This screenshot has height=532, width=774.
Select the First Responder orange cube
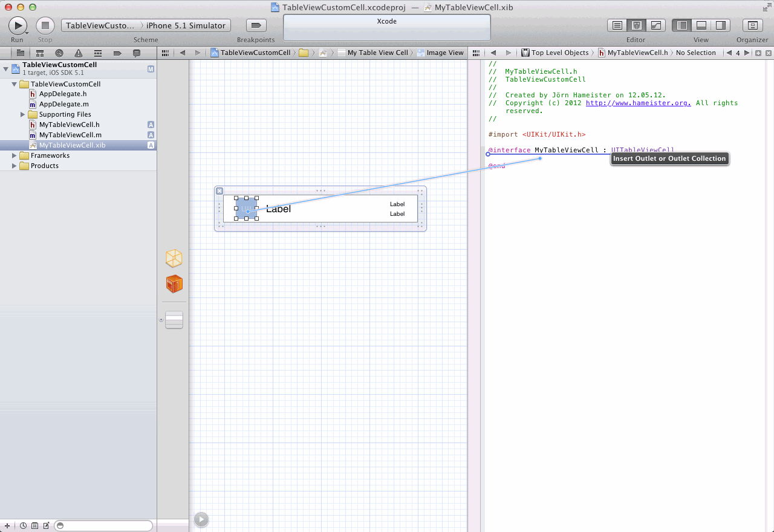pyautogui.click(x=174, y=284)
